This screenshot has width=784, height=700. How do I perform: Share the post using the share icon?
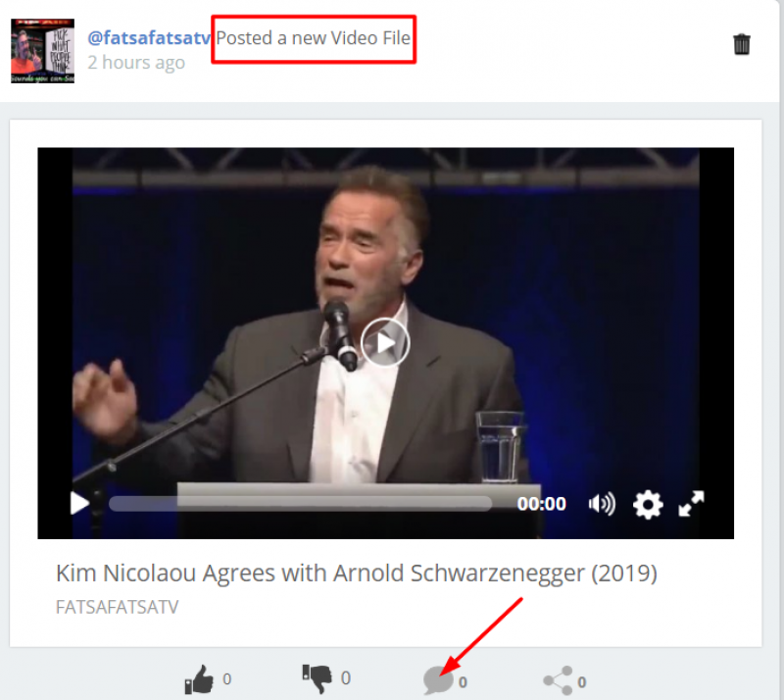tap(559, 680)
